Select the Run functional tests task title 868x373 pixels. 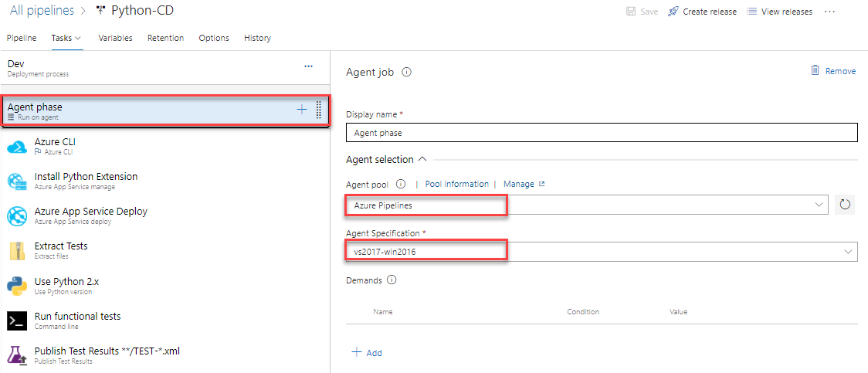(77, 317)
